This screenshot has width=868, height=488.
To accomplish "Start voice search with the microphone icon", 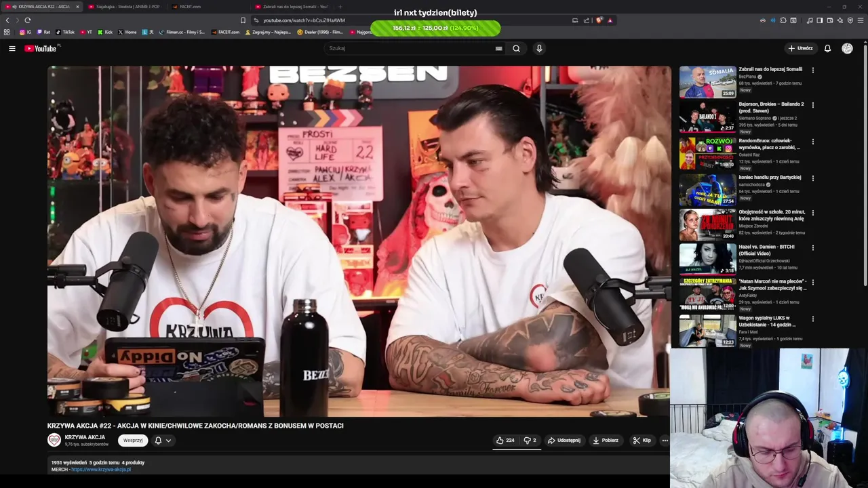I will pyautogui.click(x=539, y=48).
